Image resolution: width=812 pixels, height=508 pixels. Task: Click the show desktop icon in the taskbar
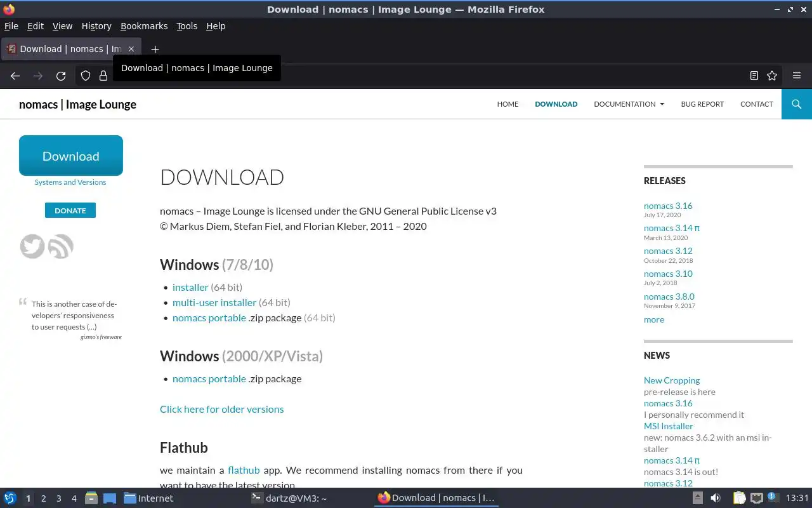coord(109,498)
